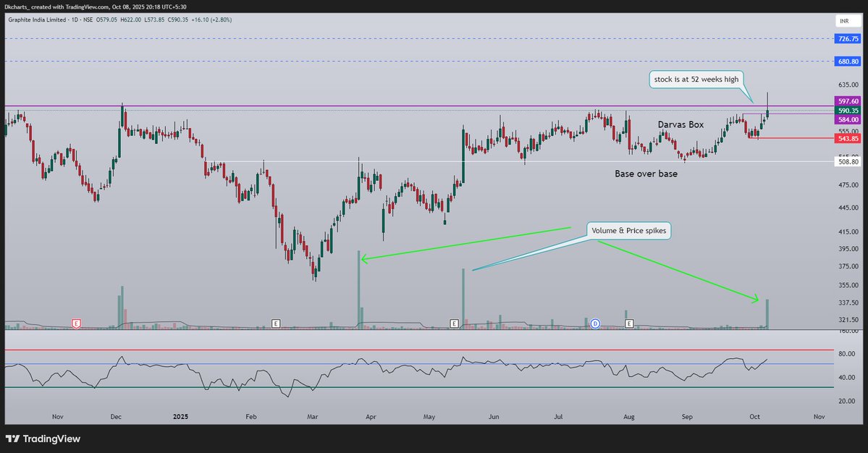Viewport: 868px width, 453px height.
Task: Click the Jun label on time axis
Action: click(x=494, y=417)
